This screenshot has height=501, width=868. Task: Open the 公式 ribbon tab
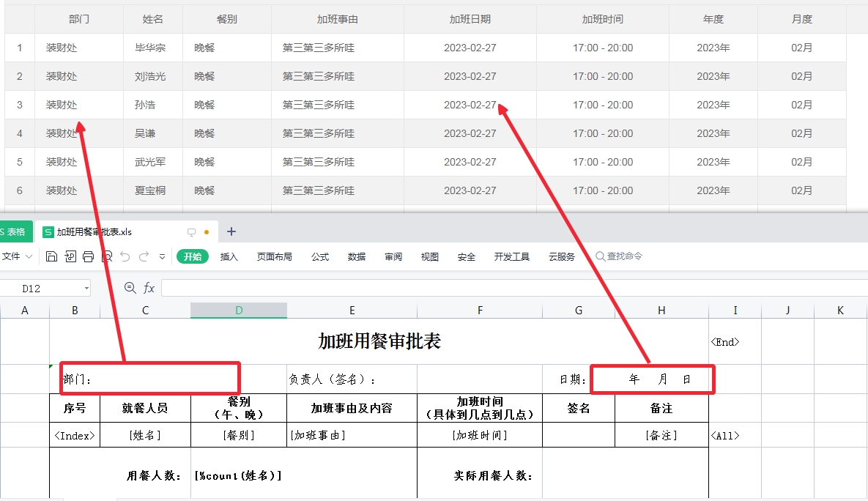pos(320,257)
